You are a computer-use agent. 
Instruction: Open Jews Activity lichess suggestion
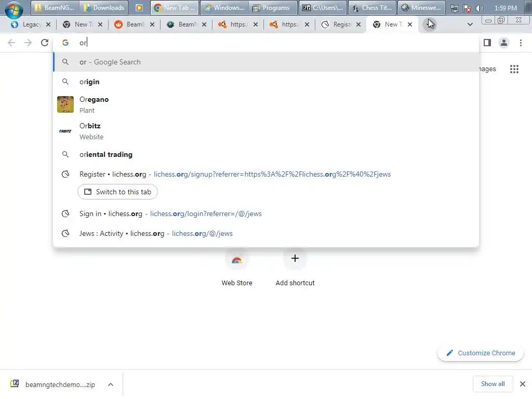coord(266,233)
